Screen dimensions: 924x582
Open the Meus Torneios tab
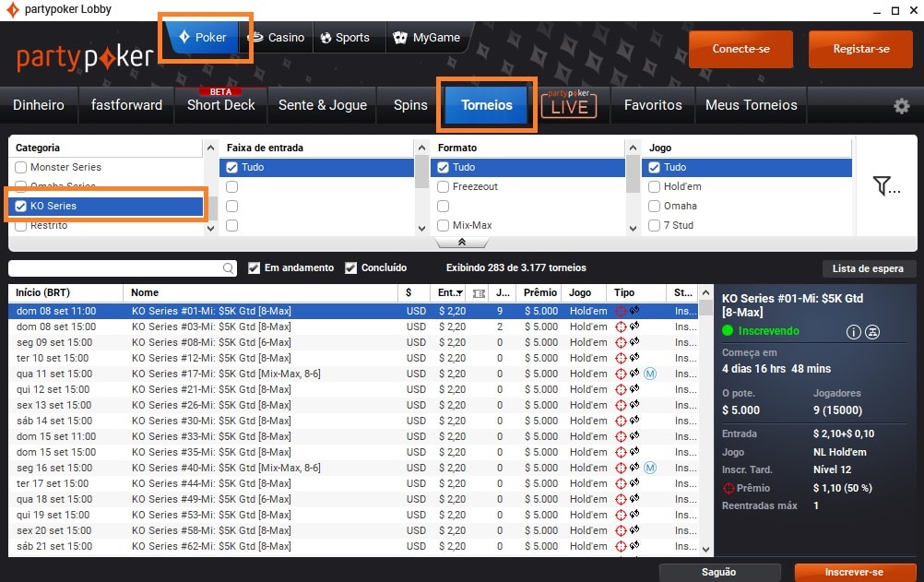coord(752,105)
